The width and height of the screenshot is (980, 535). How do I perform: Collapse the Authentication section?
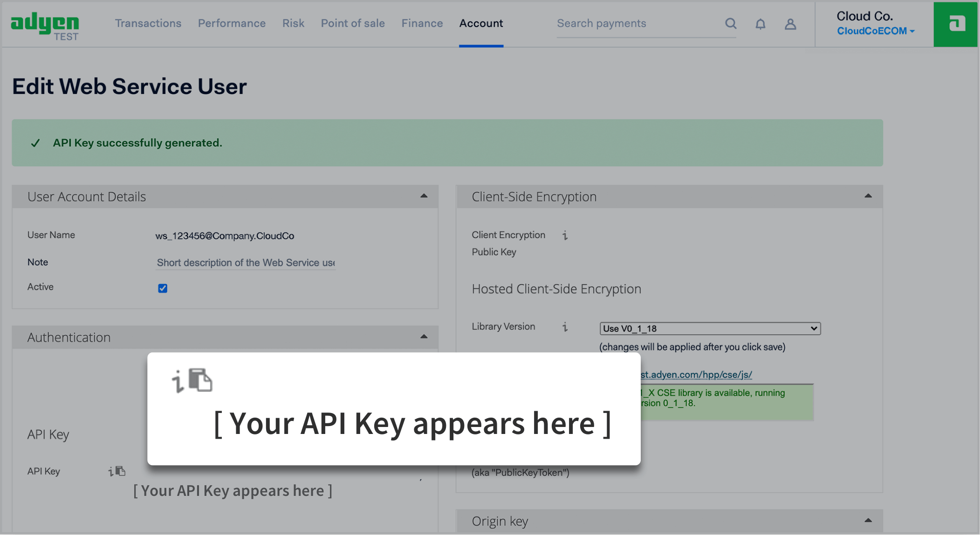(424, 337)
